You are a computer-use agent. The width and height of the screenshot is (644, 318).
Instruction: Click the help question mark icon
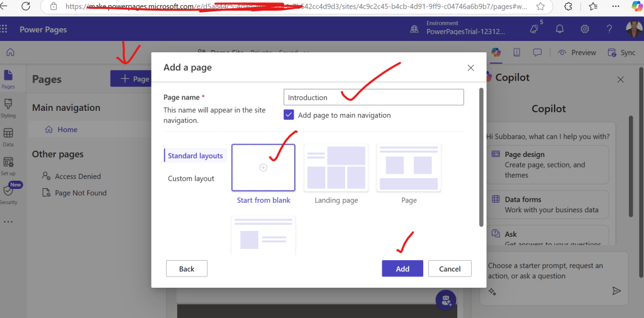(609, 29)
